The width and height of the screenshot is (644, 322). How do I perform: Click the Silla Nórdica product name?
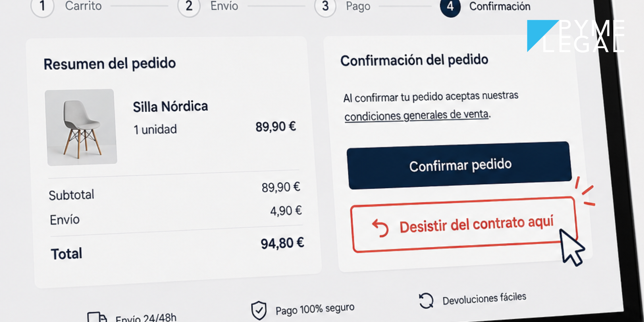click(170, 107)
